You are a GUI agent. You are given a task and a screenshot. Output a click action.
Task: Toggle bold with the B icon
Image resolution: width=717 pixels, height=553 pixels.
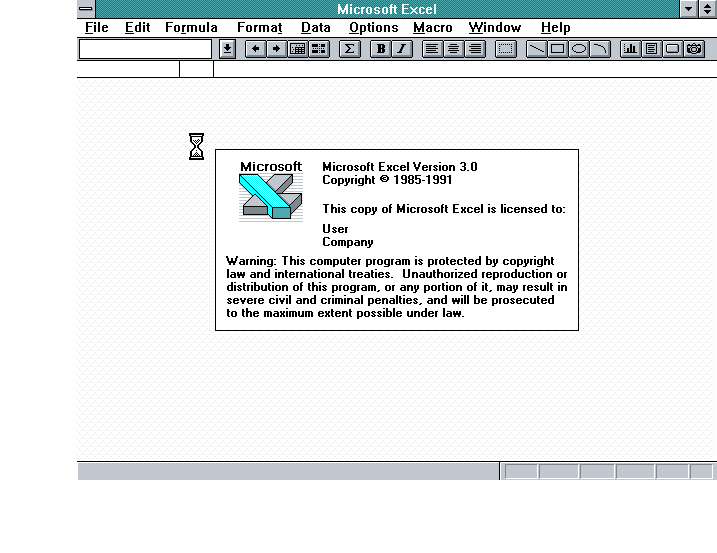click(x=381, y=49)
